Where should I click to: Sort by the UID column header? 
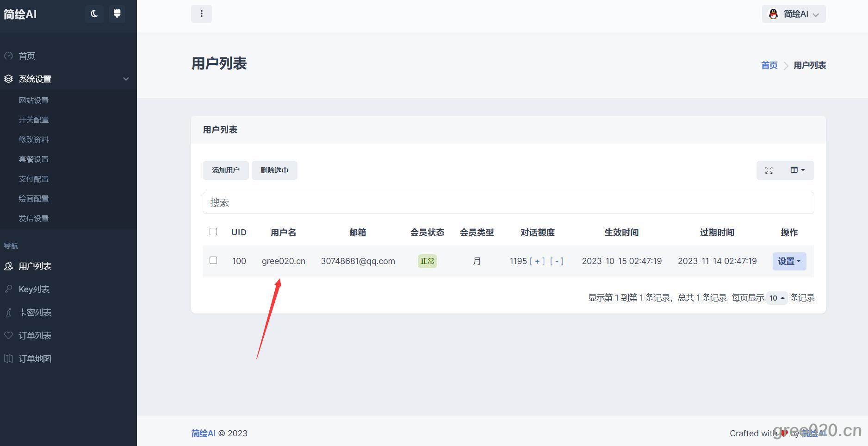pyautogui.click(x=239, y=232)
